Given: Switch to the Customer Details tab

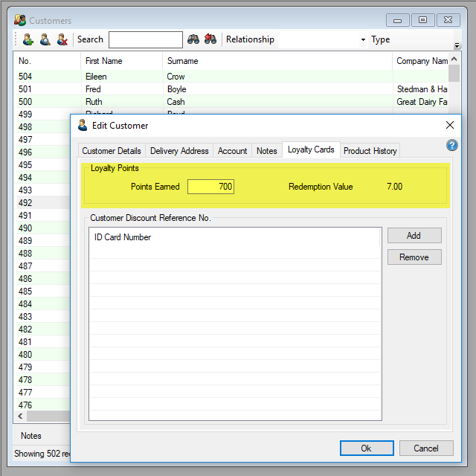Looking at the screenshot, I should 112,151.
